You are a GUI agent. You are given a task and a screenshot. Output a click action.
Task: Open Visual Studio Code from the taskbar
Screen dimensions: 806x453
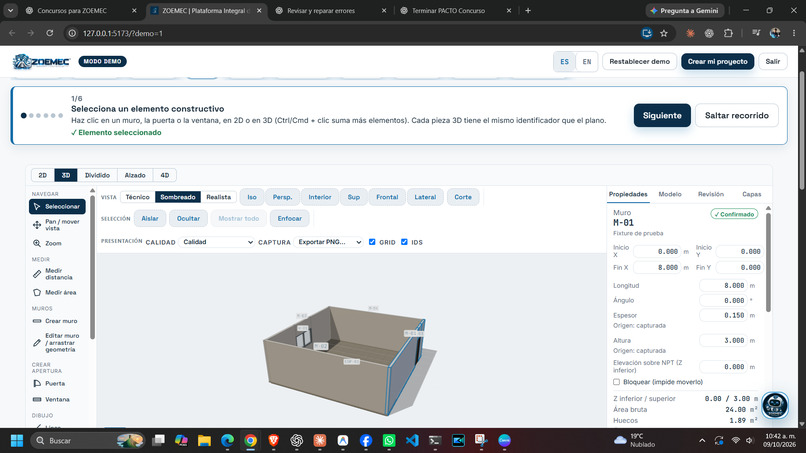(x=412, y=441)
